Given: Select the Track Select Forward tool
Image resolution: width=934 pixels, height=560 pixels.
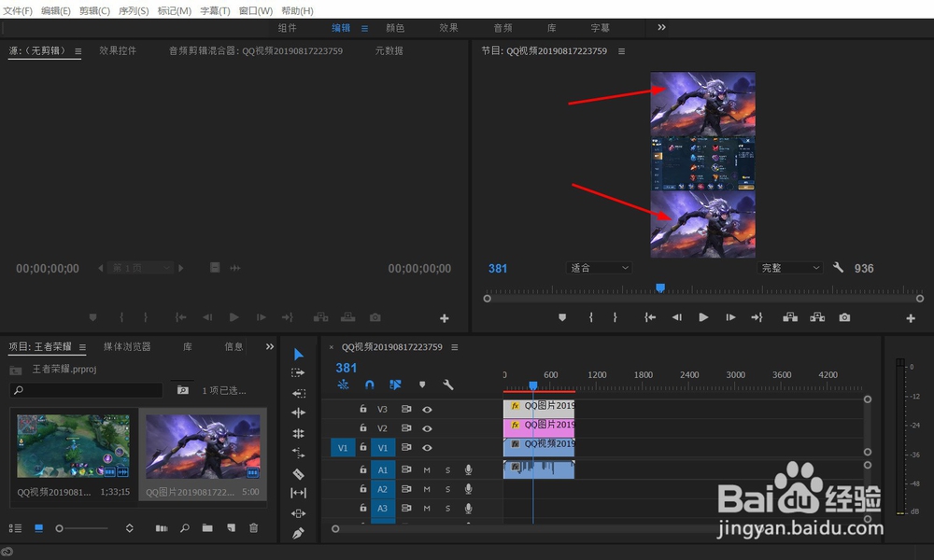Looking at the screenshot, I should 298,373.
